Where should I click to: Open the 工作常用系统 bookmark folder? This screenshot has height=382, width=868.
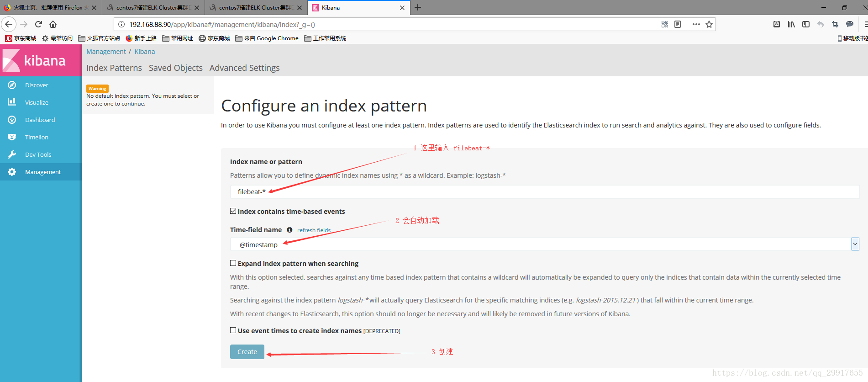[325, 38]
